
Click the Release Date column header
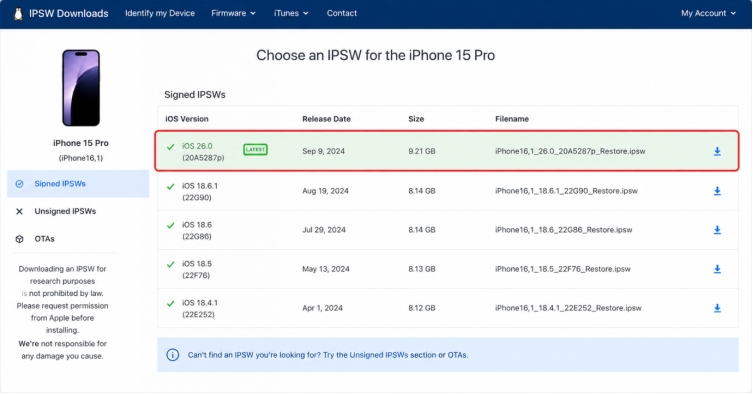coord(326,119)
